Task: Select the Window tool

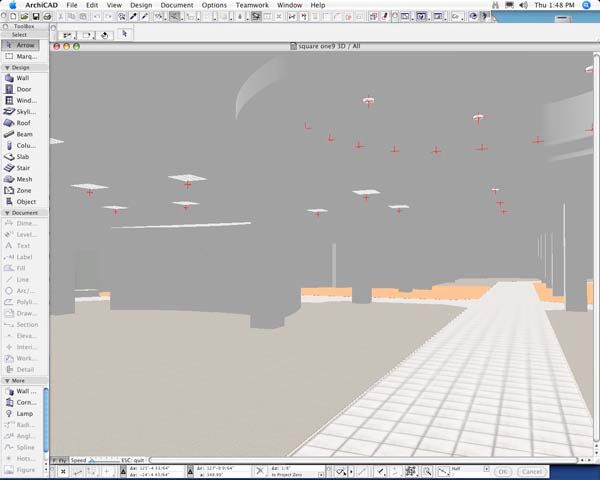Action: [x=21, y=100]
